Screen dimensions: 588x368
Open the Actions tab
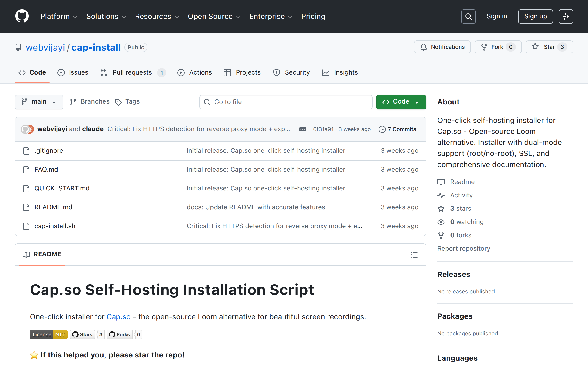point(195,72)
